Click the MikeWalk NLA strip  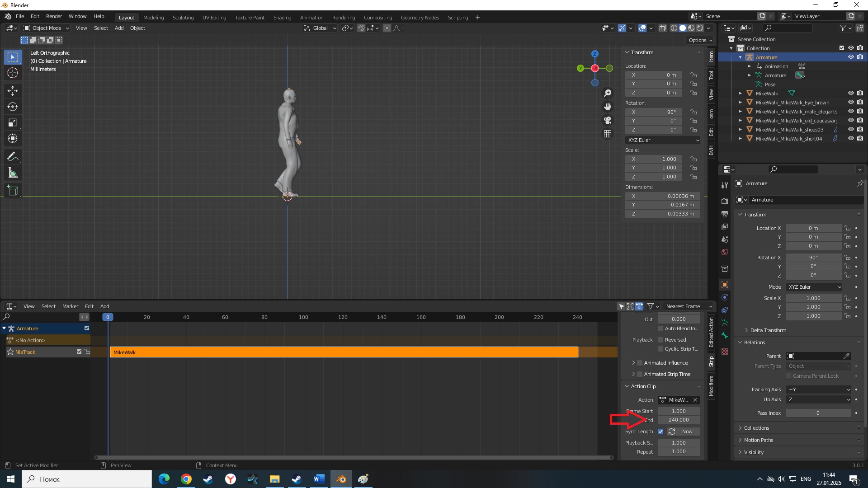344,352
